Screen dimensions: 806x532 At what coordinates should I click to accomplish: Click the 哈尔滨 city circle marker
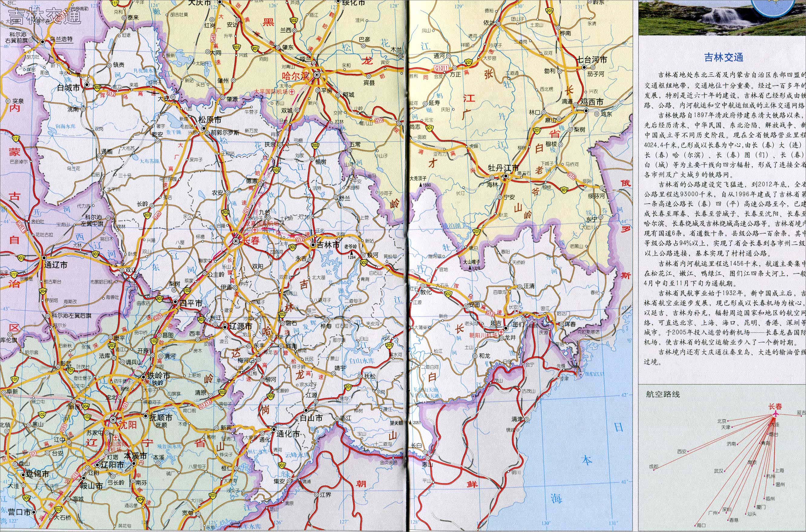[x=318, y=75]
